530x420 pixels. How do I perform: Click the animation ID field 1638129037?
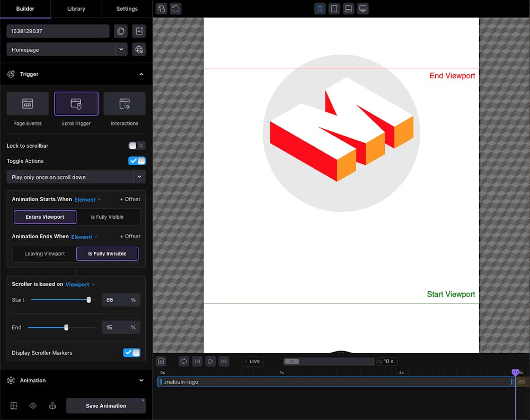(58, 31)
